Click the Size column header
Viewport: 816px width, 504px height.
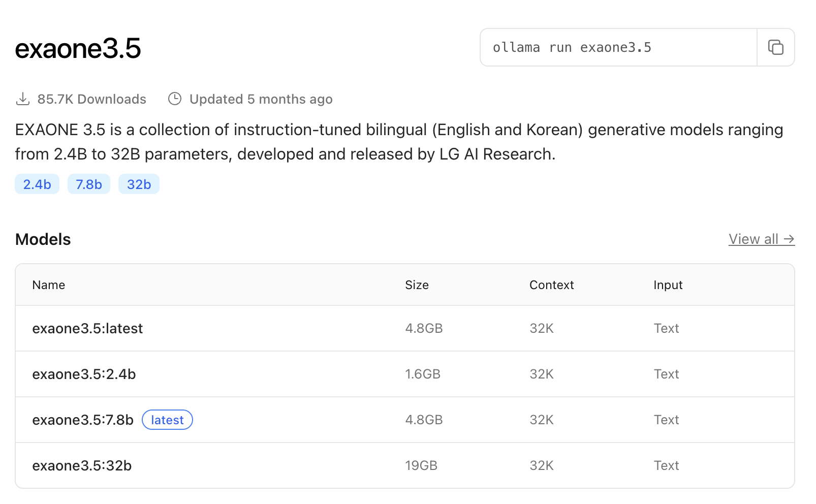[x=417, y=285]
